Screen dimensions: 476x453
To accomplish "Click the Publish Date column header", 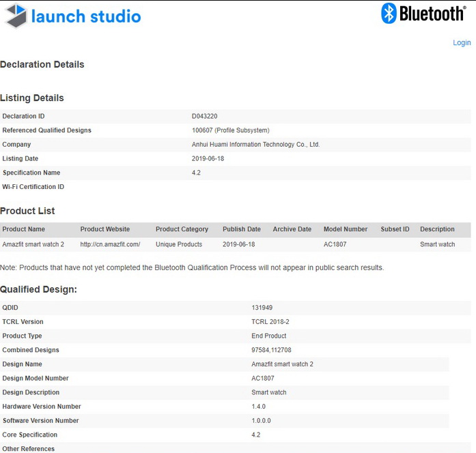I will click(242, 229).
